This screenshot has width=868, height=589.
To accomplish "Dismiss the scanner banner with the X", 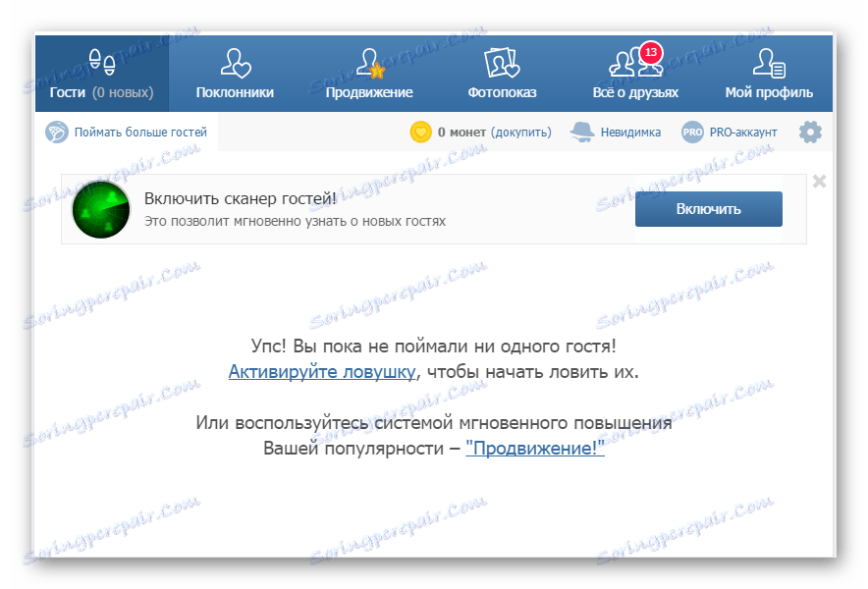I will click(x=820, y=181).
